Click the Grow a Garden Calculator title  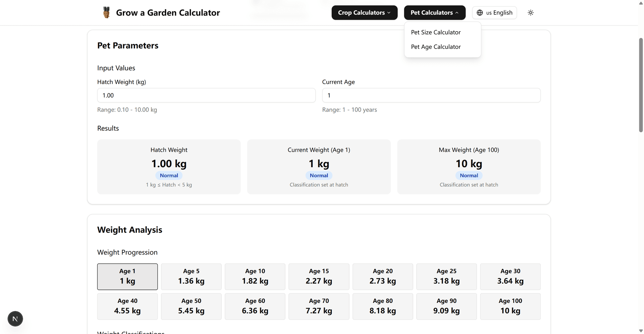pyautogui.click(x=168, y=12)
